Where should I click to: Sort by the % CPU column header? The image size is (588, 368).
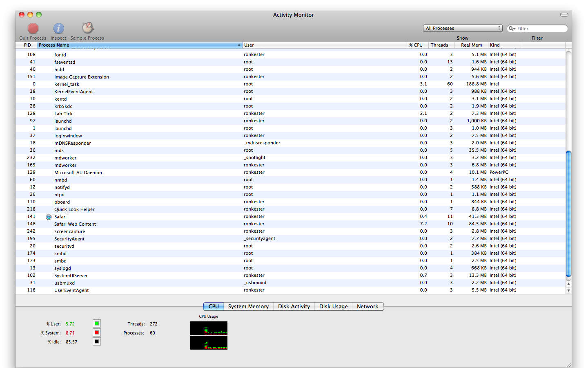click(418, 45)
